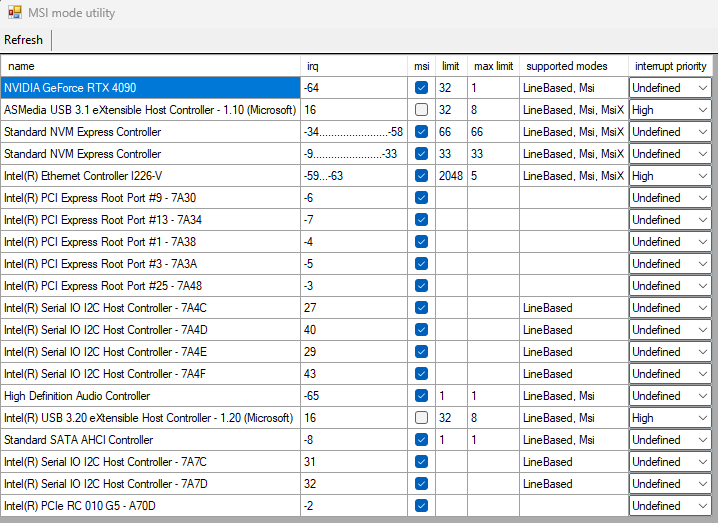Select Intel(R) Serial IO I2C Host Controller - 7A7C
Screen dimensions: 718x523
coord(151,461)
